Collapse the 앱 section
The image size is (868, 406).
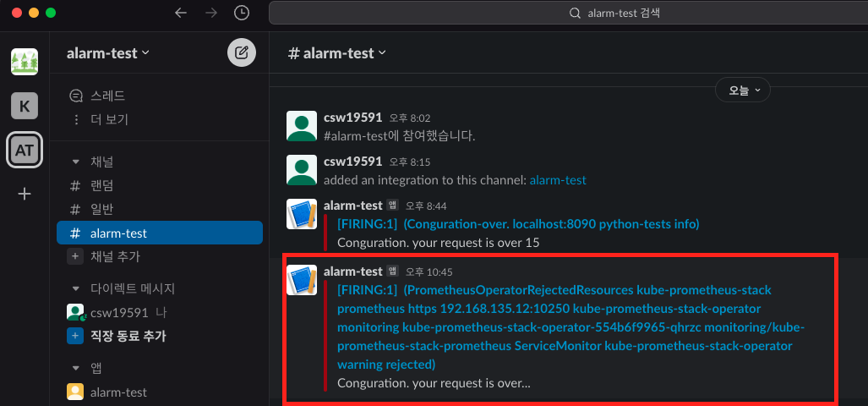coord(76,368)
